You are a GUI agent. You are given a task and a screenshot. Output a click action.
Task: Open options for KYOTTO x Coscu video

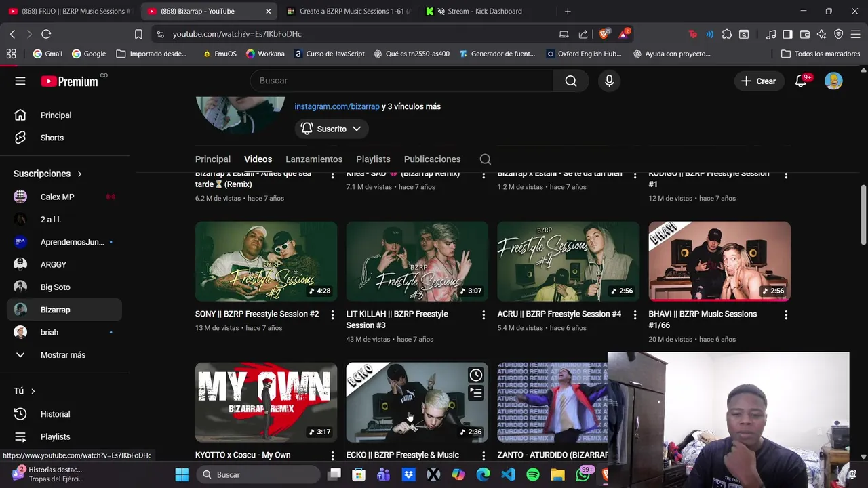click(332, 455)
